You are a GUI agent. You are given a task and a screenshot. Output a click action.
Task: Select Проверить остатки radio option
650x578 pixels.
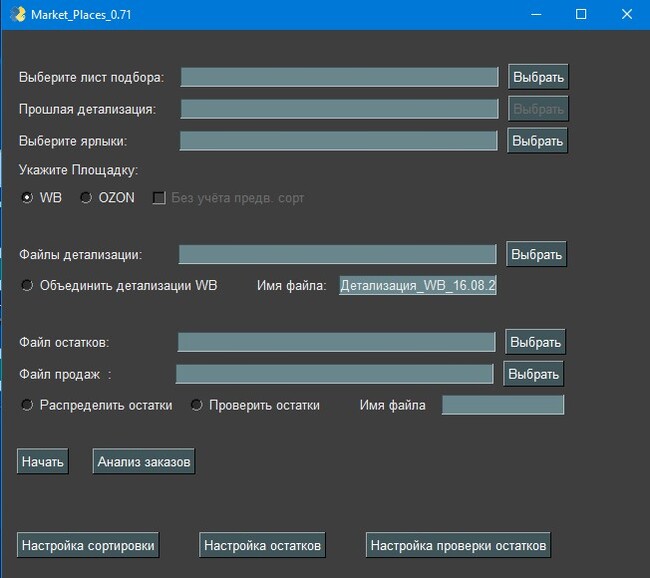[x=197, y=405]
